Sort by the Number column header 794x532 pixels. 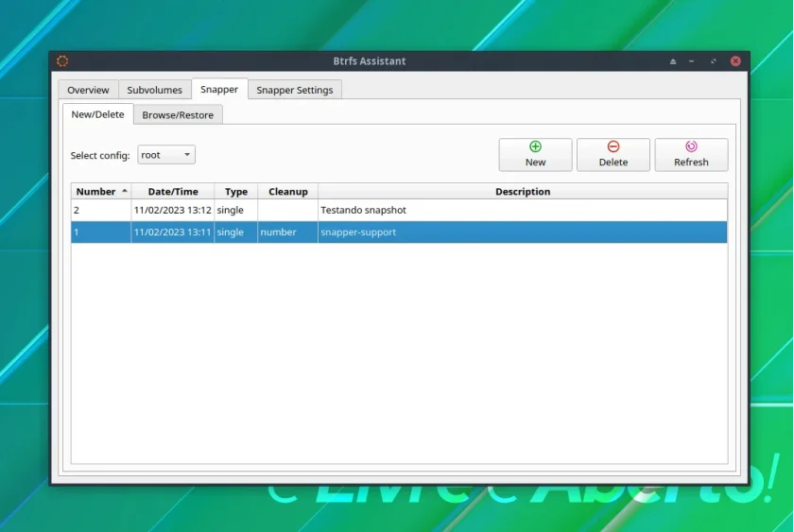point(101,191)
